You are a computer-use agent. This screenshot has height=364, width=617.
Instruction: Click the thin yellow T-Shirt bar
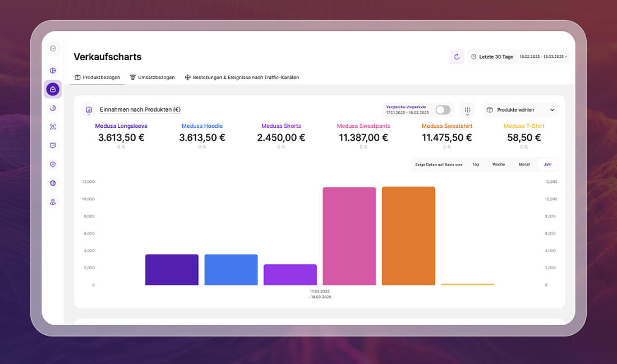tap(467, 284)
